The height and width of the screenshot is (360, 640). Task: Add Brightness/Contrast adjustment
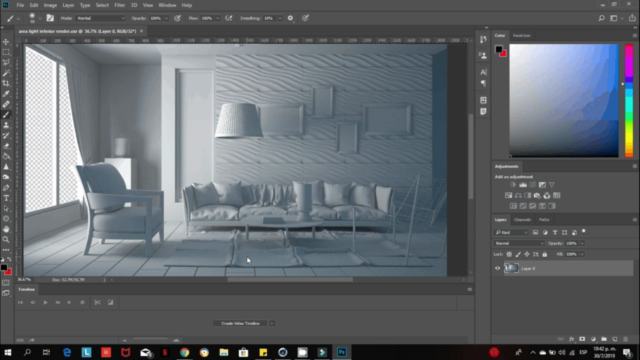pos(513,185)
